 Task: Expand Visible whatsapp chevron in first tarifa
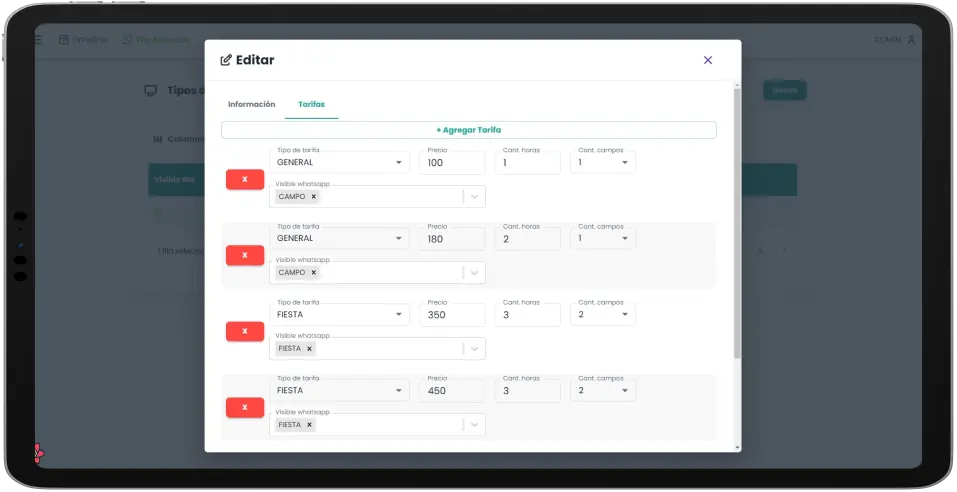point(475,197)
